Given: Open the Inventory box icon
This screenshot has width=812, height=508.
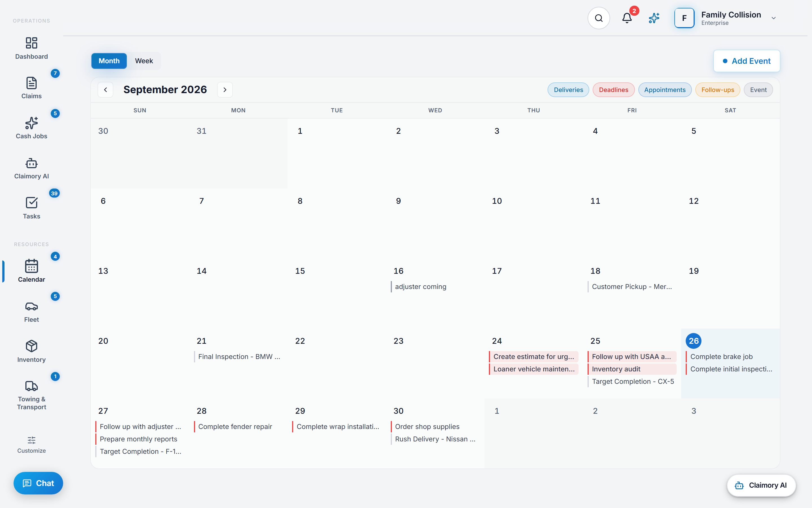Looking at the screenshot, I should (x=31, y=346).
